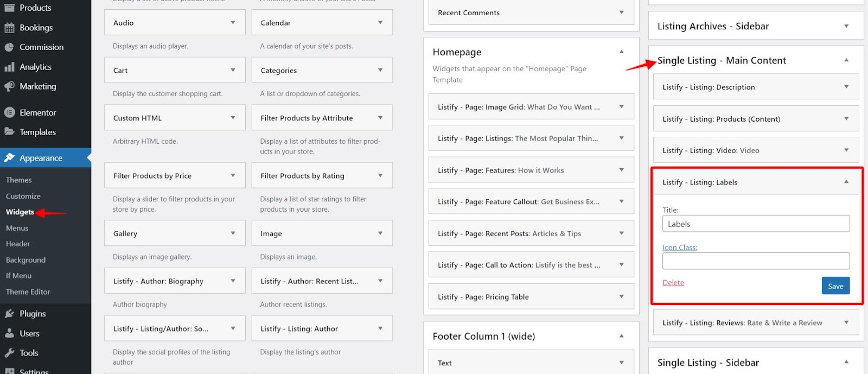Viewport: 868px width, 374px height.
Task: Click the Elementor sidebar icon
Action: tap(9, 112)
